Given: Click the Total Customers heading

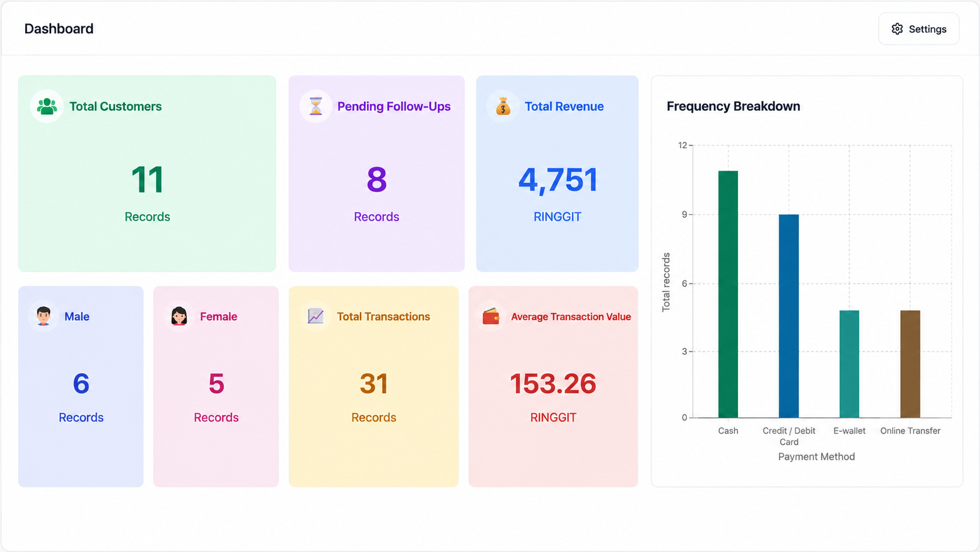Looking at the screenshot, I should pyautogui.click(x=115, y=106).
